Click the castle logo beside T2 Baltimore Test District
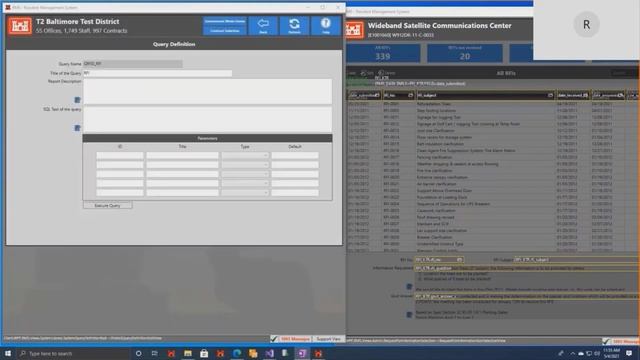The width and height of the screenshot is (640, 360). 20,26
